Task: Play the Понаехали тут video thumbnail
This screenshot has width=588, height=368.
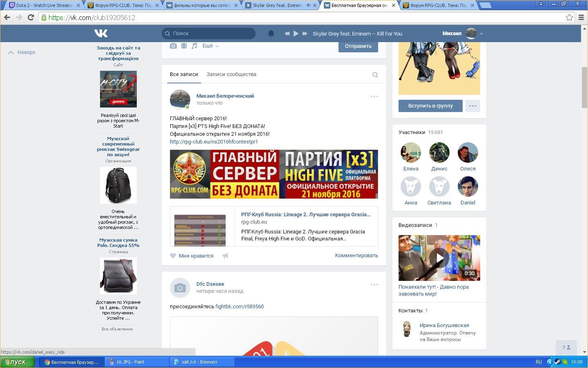Action: click(439, 258)
